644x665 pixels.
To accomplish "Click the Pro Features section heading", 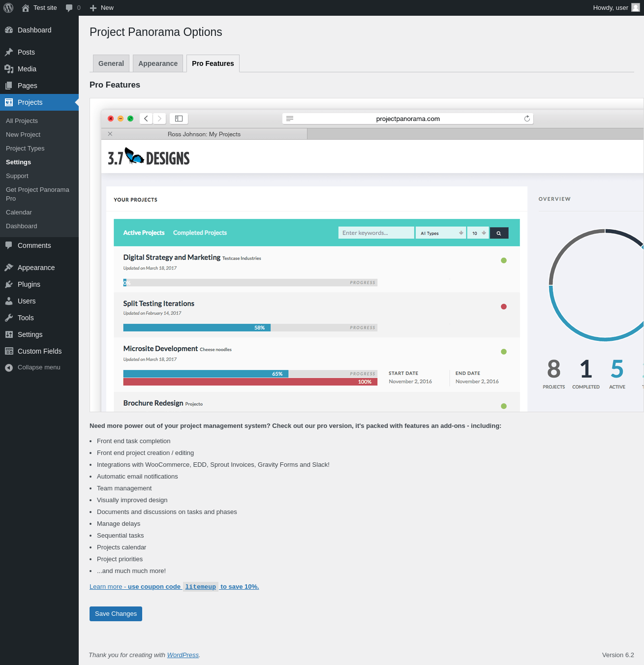I will (x=115, y=85).
